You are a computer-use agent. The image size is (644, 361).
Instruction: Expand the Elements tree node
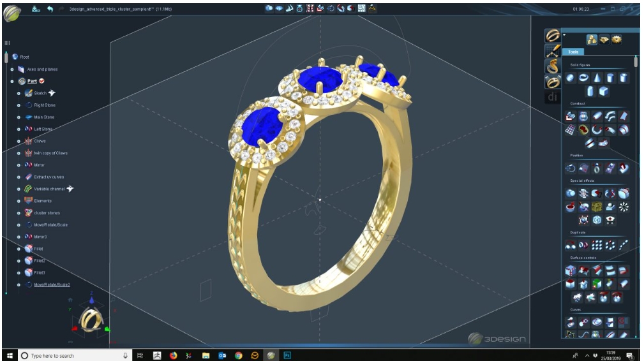[19, 201]
